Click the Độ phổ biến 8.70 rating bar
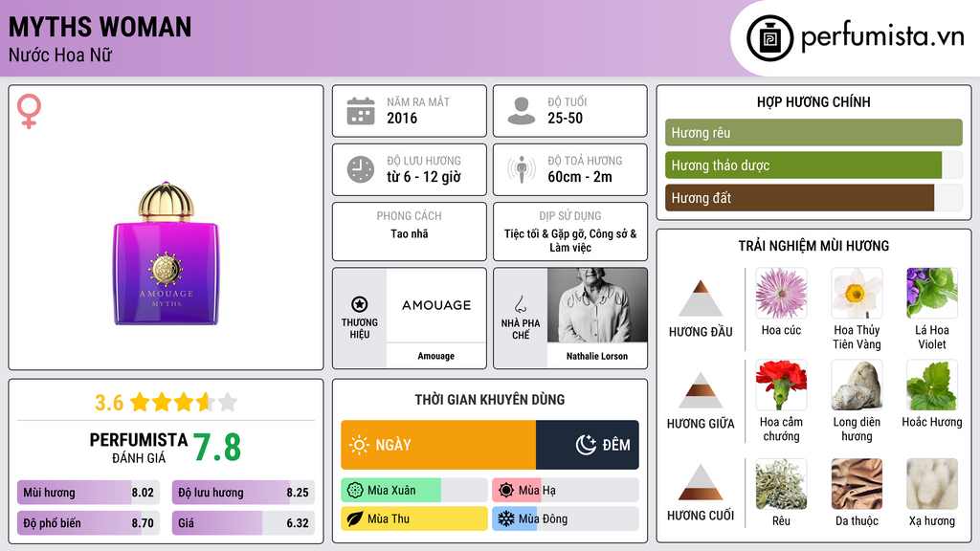Screen dimensions: 980x551 pyautogui.click(x=88, y=523)
